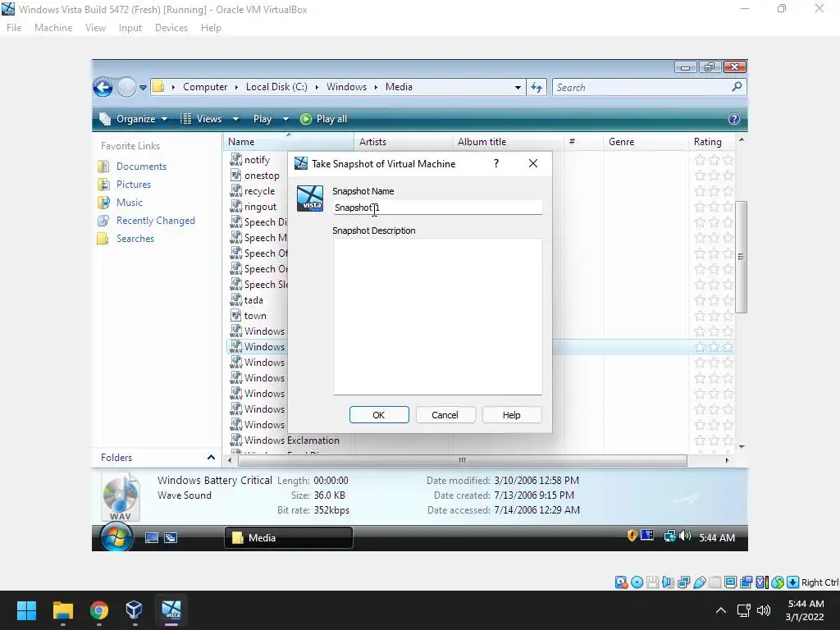
Task: Open the File menu in VirtualBox
Action: pyautogui.click(x=14, y=28)
